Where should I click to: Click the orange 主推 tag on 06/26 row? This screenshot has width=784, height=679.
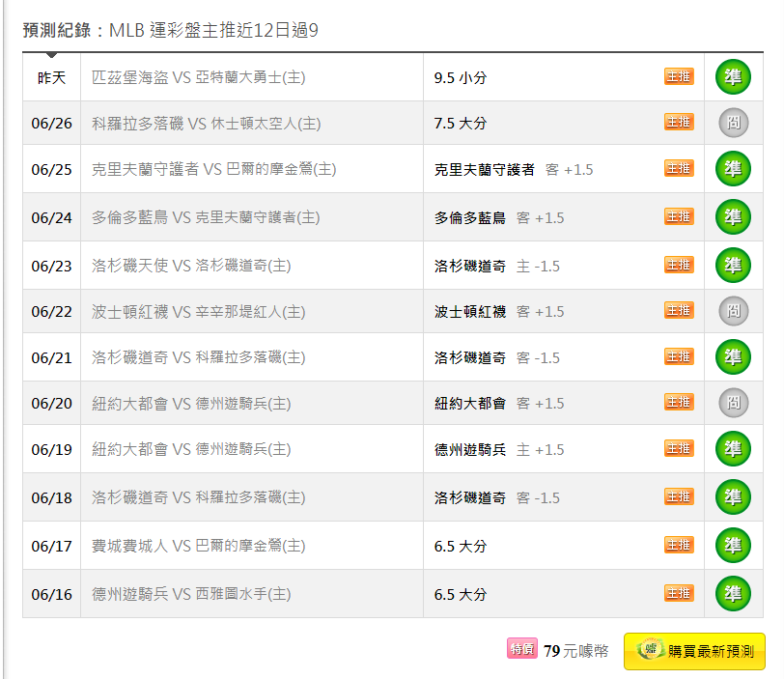[x=679, y=122]
